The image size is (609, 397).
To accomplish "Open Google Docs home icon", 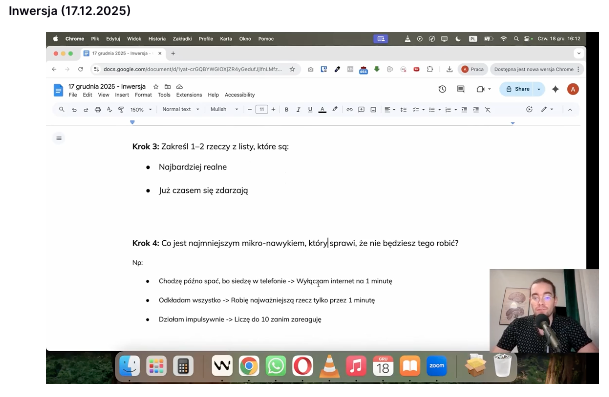I will coord(58,90).
